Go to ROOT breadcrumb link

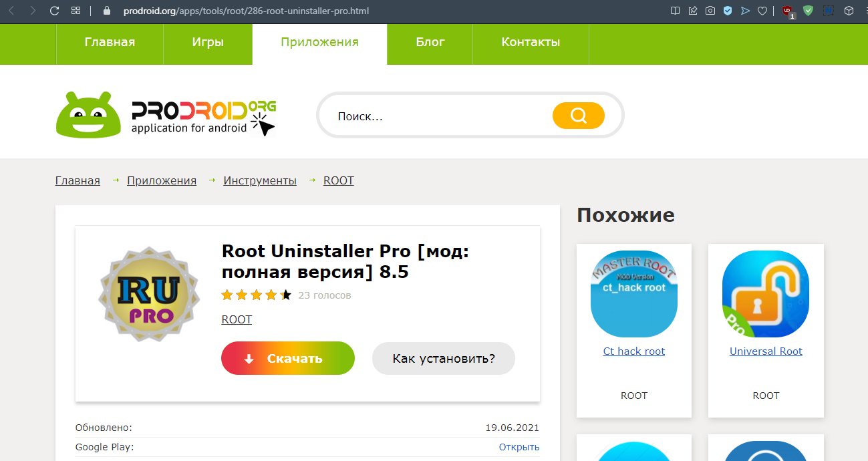(x=339, y=180)
